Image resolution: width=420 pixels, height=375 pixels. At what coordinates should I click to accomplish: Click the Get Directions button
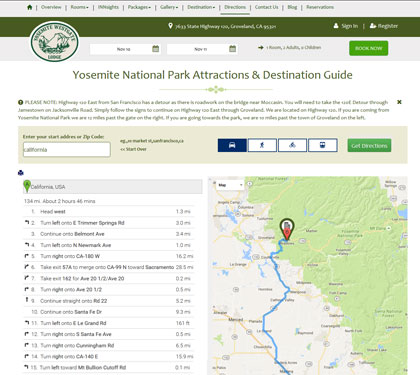(x=369, y=146)
